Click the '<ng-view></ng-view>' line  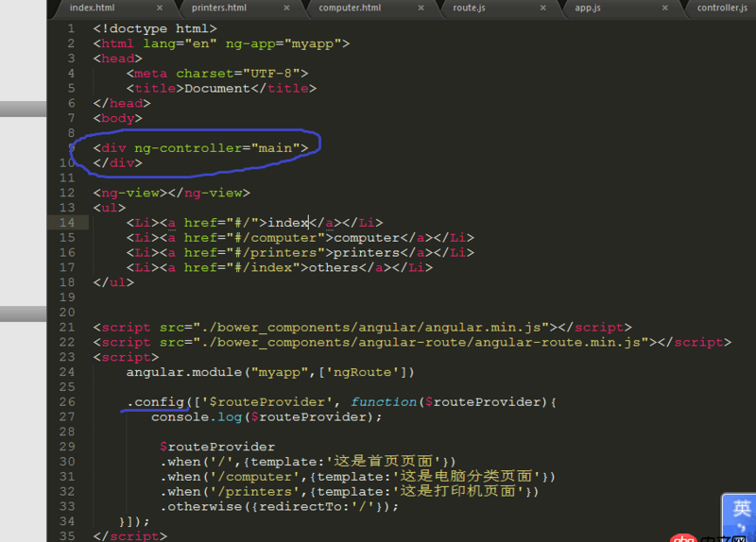point(172,194)
